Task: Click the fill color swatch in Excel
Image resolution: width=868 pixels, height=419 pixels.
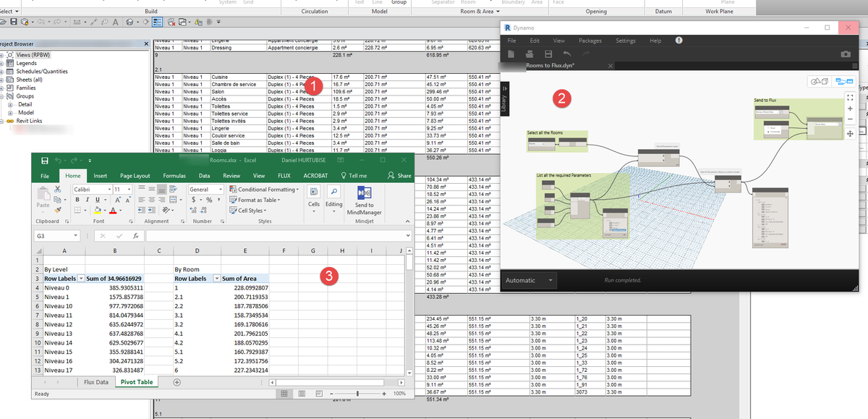Action: pyautogui.click(x=96, y=211)
